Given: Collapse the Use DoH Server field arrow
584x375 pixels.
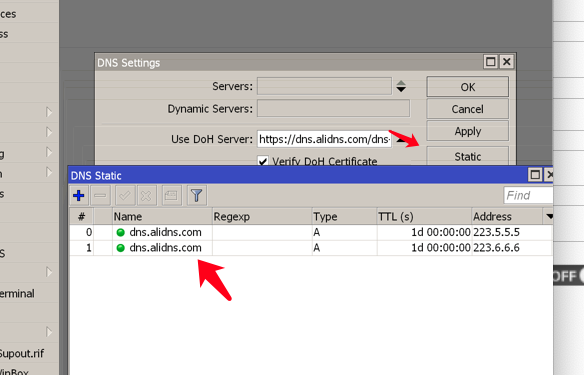Looking at the screenshot, I should (x=402, y=140).
